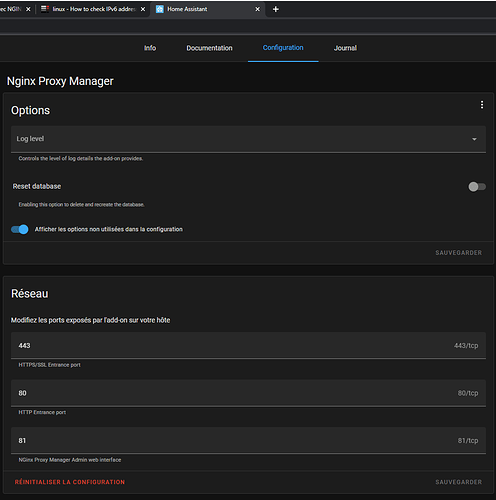Screen dimensions: 496x500
Task: Close the Home Assistant browser tab
Action: tap(257, 9)
